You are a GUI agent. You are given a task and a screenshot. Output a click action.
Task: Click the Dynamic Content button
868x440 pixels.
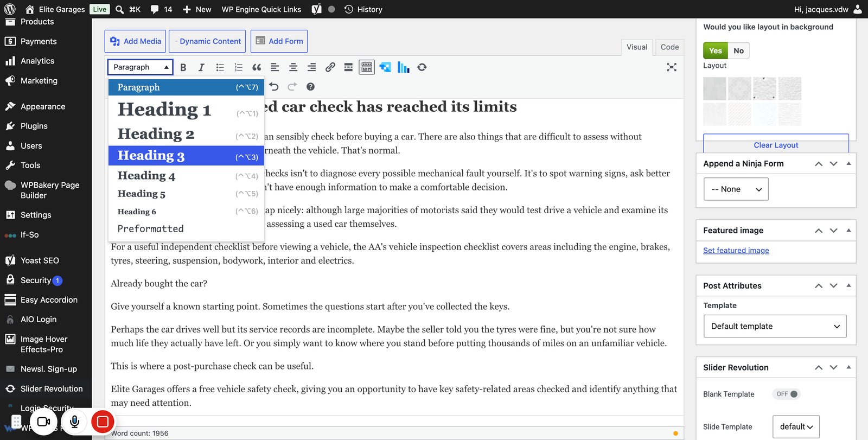point(207,41)
